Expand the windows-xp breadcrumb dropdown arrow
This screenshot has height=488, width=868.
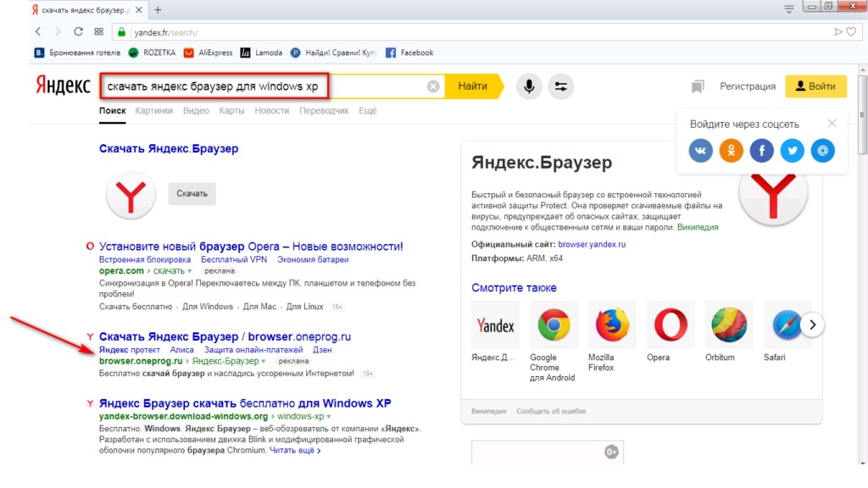tap(329, 417)
